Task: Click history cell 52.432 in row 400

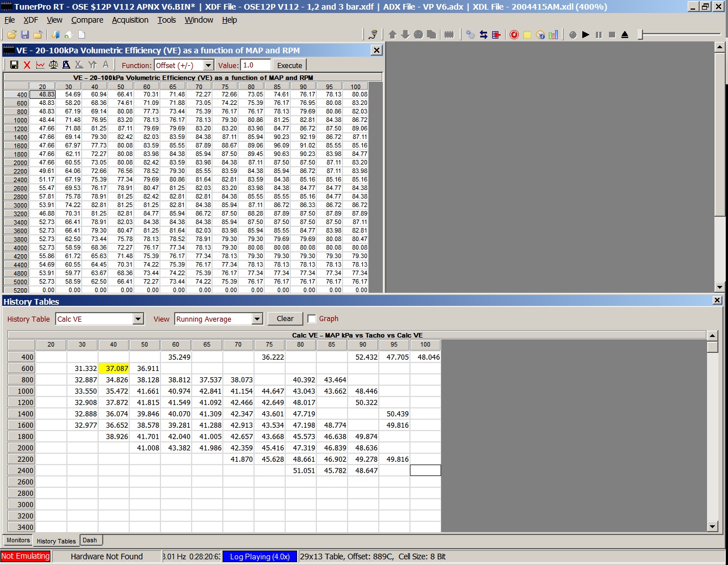Action: tap(363, 357)
